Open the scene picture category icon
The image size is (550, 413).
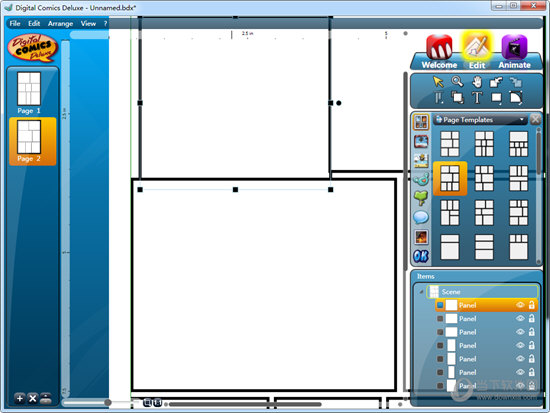pyautogui.click(x=421, y=161)
